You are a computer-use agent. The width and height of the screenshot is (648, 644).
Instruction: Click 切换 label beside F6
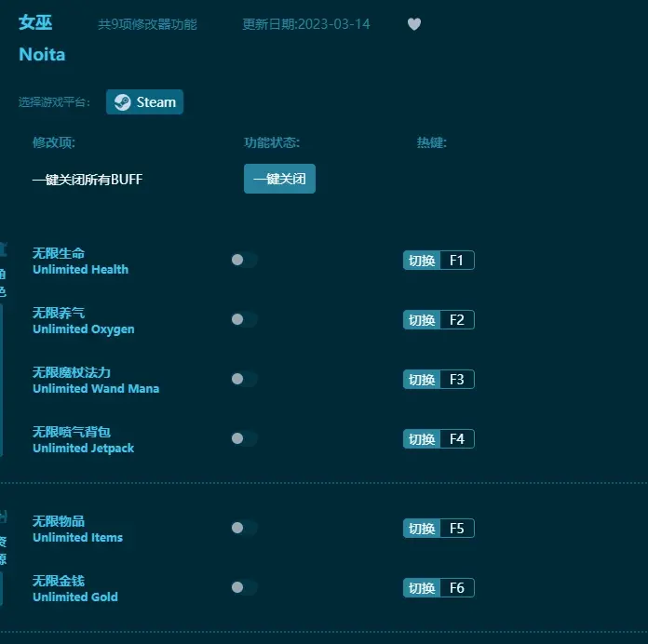pyautogui.click(x=422, y=587)
